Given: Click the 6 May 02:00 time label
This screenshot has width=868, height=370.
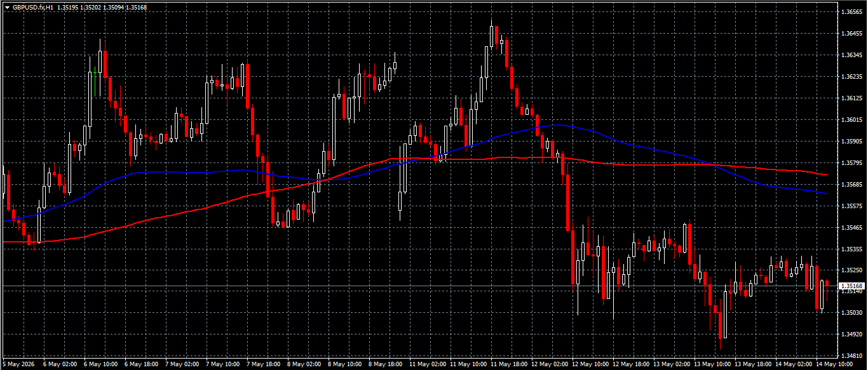Looking at the screenshot, I should click(61, 365).
